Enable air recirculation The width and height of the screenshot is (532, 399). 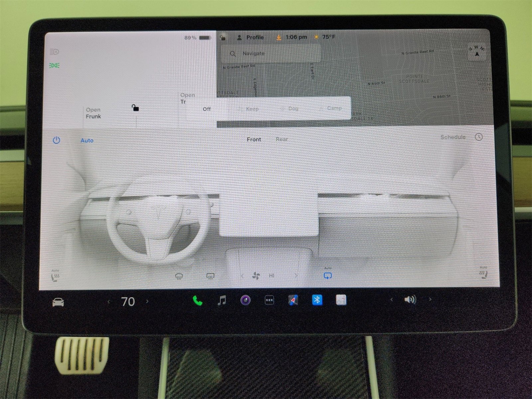point(328,275)
